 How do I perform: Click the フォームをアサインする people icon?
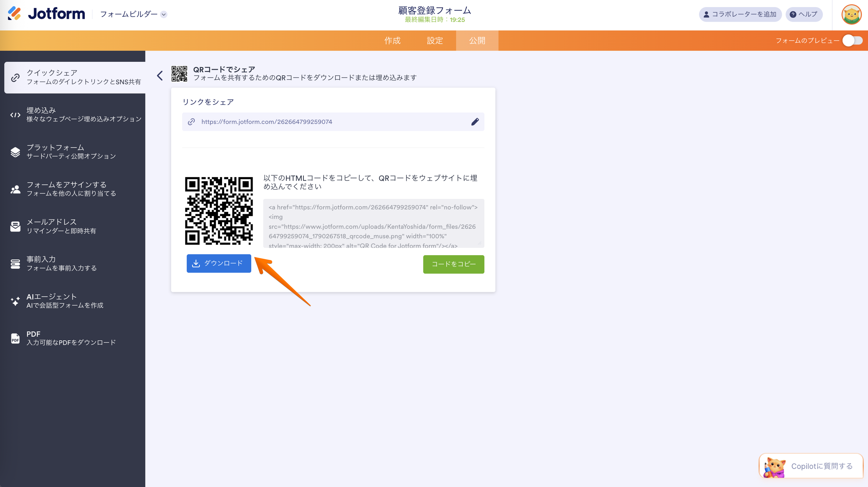(x=15, y=189)
